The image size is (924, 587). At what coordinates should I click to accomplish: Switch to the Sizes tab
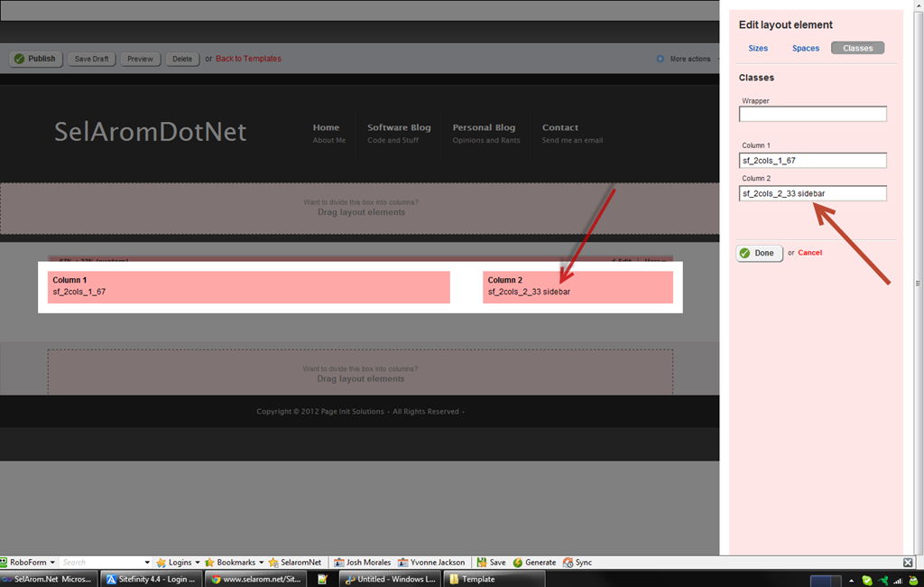click(758, 48)
